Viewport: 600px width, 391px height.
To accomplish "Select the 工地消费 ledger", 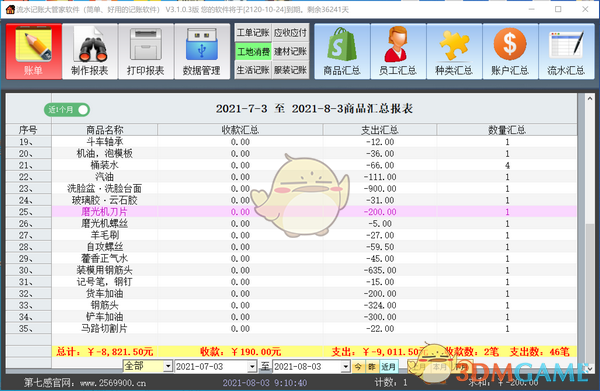I will coord(253,52).
